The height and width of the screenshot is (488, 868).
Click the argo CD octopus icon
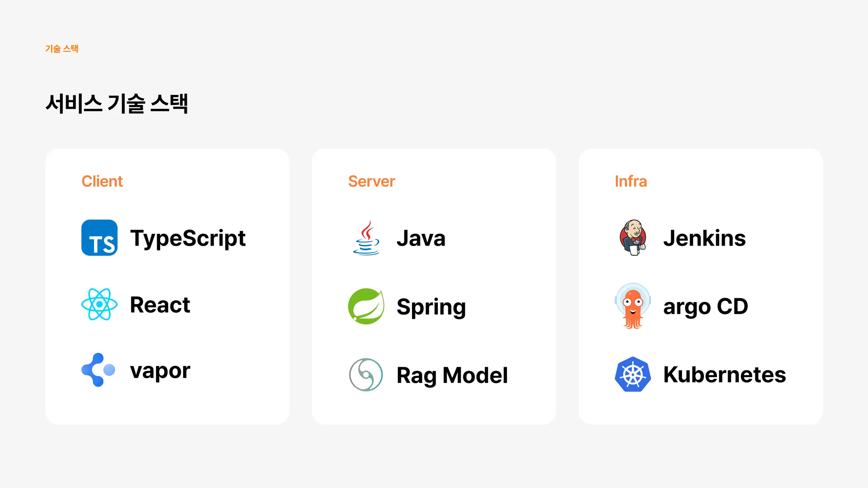click(633, 306)
